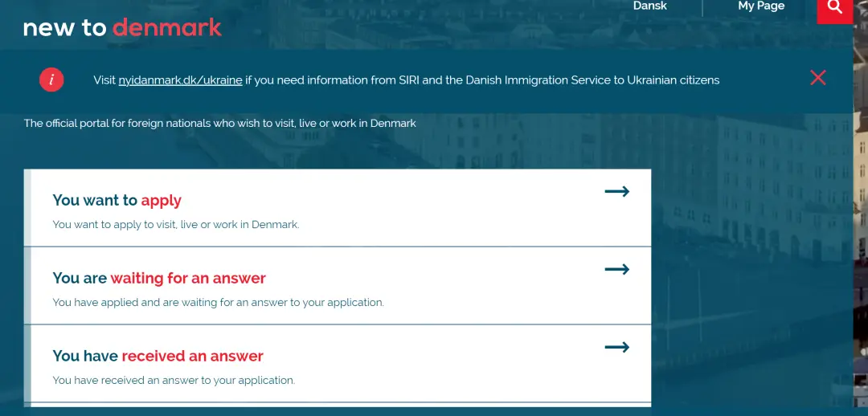This screenshot has width=868, height=416.
Task: Click 'You have received an answer to your application' text
Action: (174, 381)
